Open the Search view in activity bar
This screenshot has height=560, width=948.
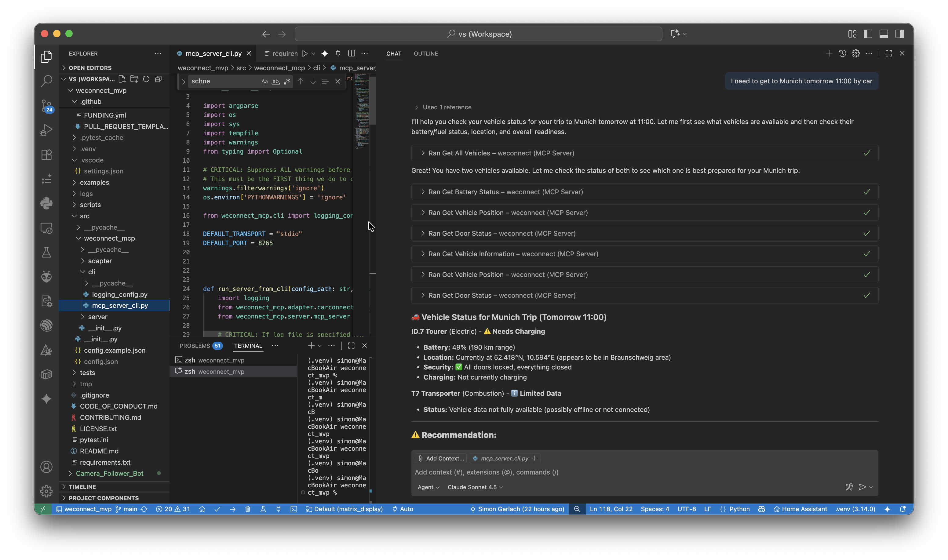tap(46, 81)
